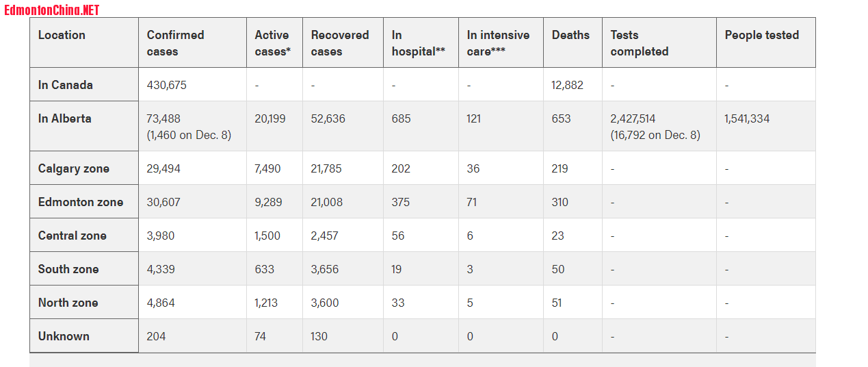Select South zone in hospital value 19
Image resolution: width=868 pixels, height=367 pixels.
tap(397, 269)
